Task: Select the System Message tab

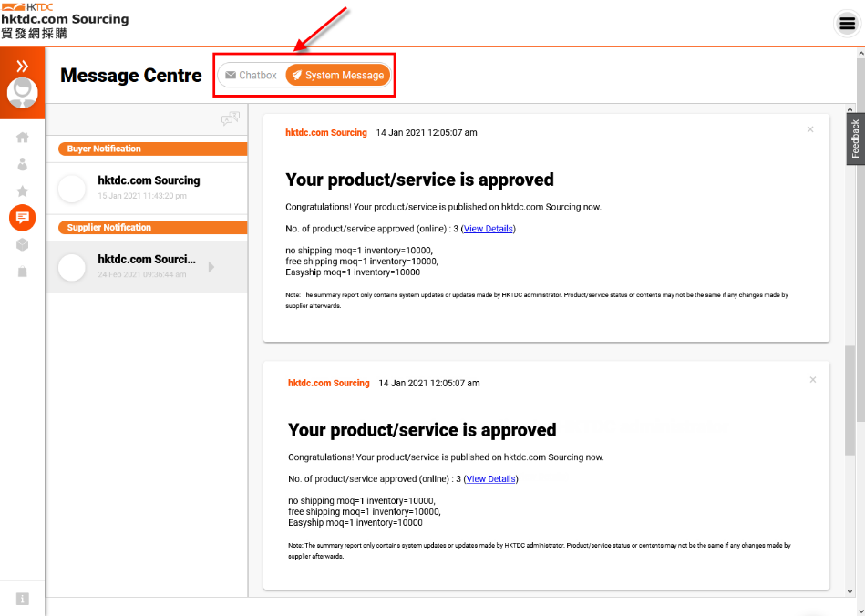Action: pos(338,75)
